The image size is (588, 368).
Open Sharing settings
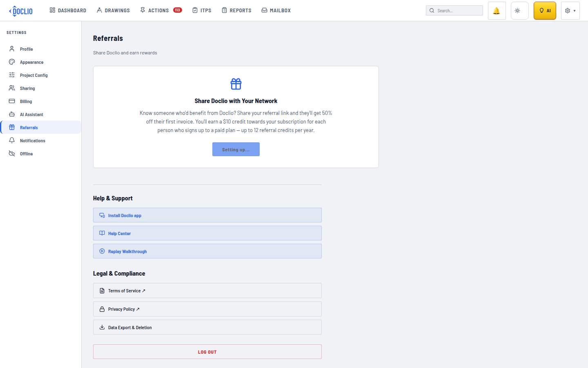[x=41, y=88]
